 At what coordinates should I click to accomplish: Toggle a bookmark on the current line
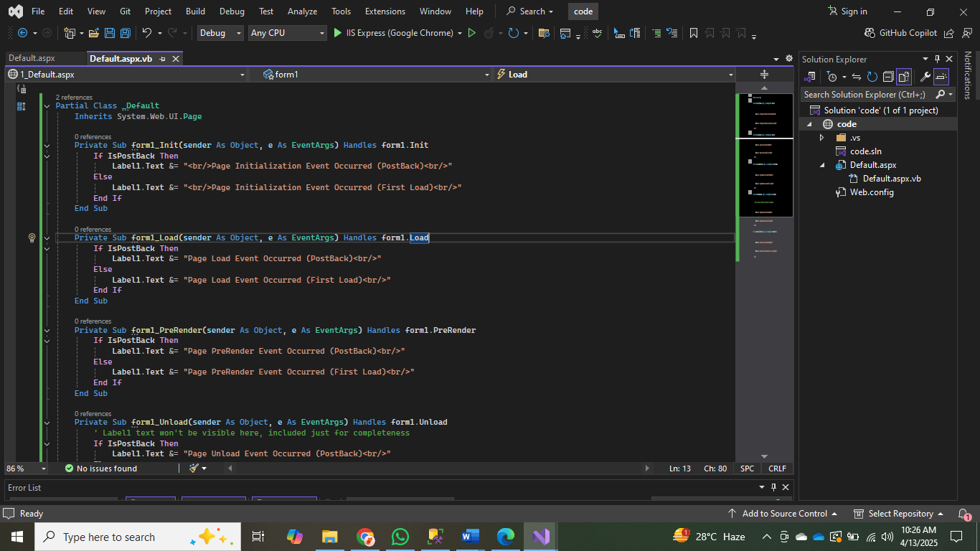pyautogui.click(x=694, y=33)
